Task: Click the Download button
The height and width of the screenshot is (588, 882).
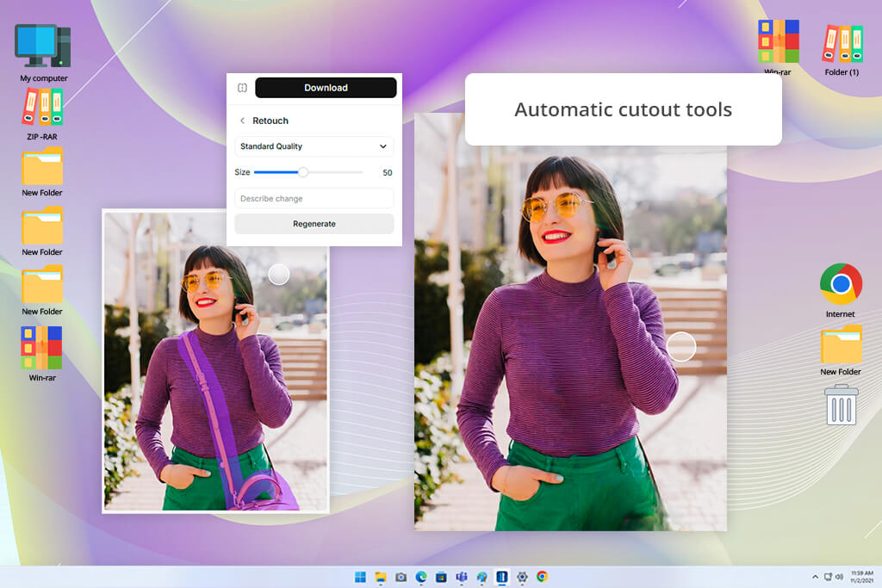Action: [326, 88]
